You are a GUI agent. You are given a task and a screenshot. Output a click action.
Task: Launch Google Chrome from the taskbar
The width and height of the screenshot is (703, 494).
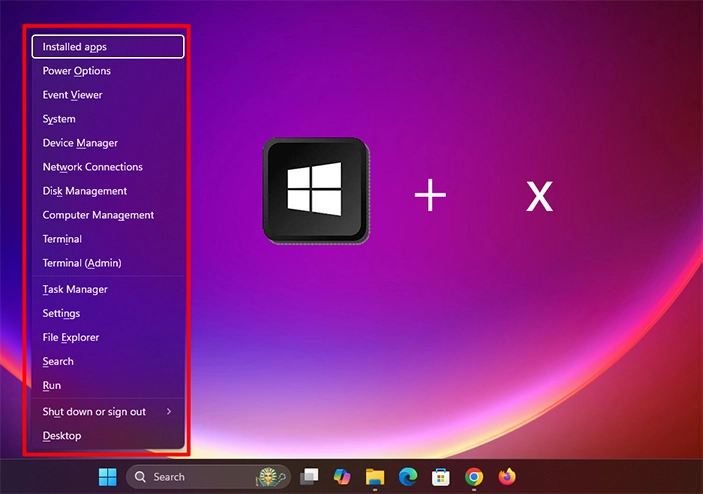tap(474, 477)
